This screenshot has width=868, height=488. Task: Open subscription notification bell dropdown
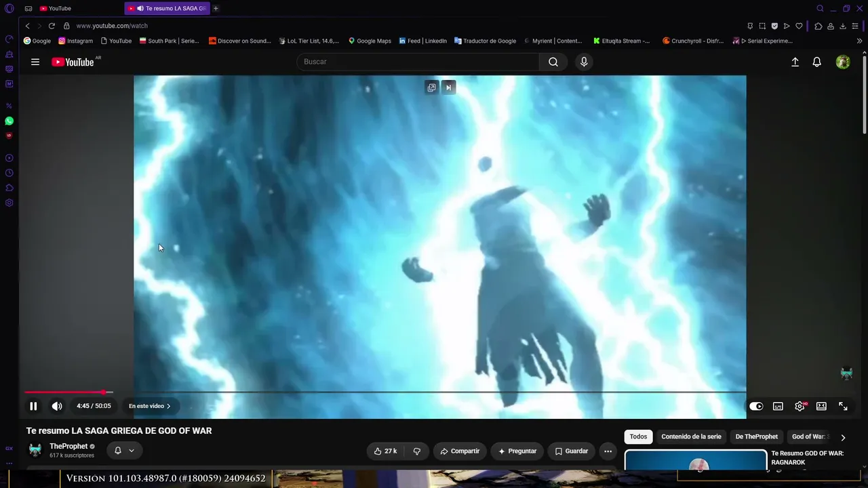coord(124,451)
